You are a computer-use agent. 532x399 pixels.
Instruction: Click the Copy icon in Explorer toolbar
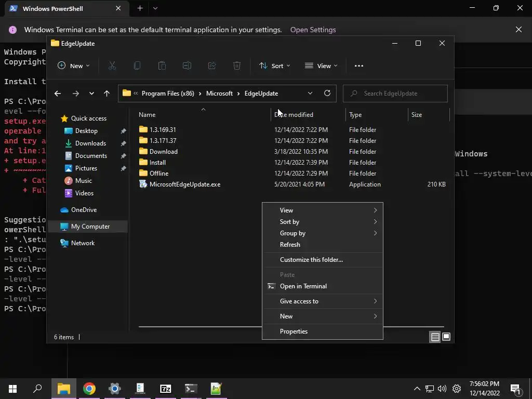pyautogui.click(x=137, y=66)
